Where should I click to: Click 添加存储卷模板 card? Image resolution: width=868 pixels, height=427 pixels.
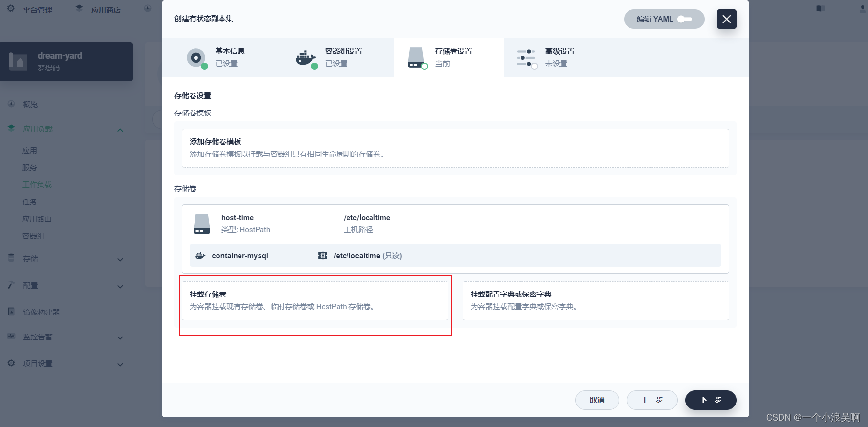point(455,148)
